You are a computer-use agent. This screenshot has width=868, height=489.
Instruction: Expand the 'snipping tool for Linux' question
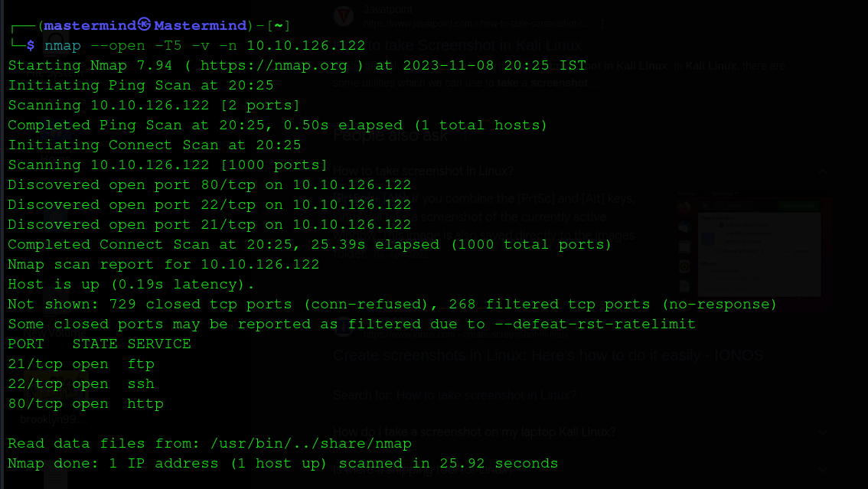point(823,470)
